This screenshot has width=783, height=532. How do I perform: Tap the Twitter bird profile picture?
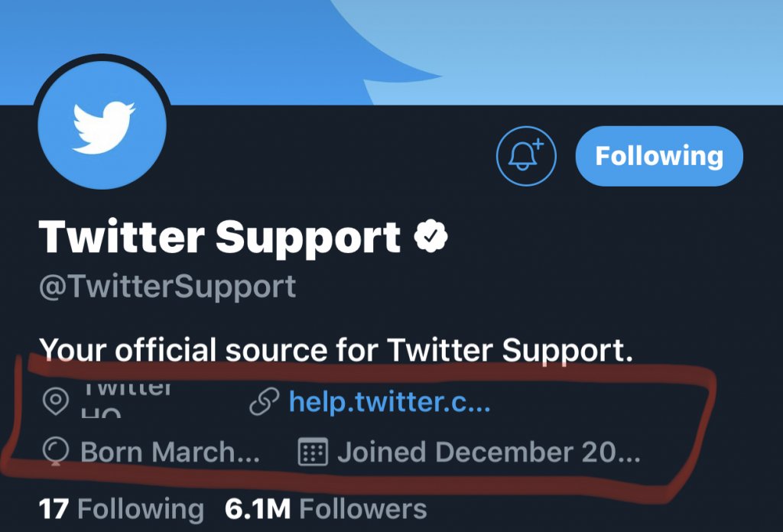tap(103, 123)
